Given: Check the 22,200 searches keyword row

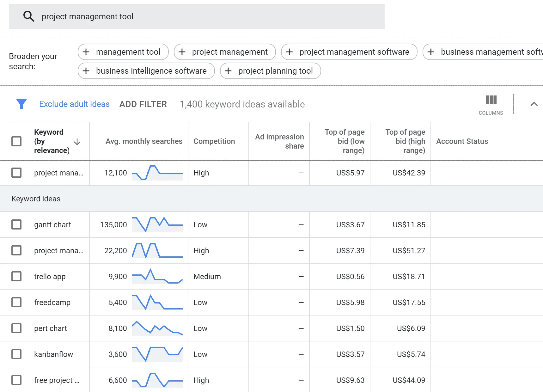Looking at the screenshot, I should coord(16,250).
